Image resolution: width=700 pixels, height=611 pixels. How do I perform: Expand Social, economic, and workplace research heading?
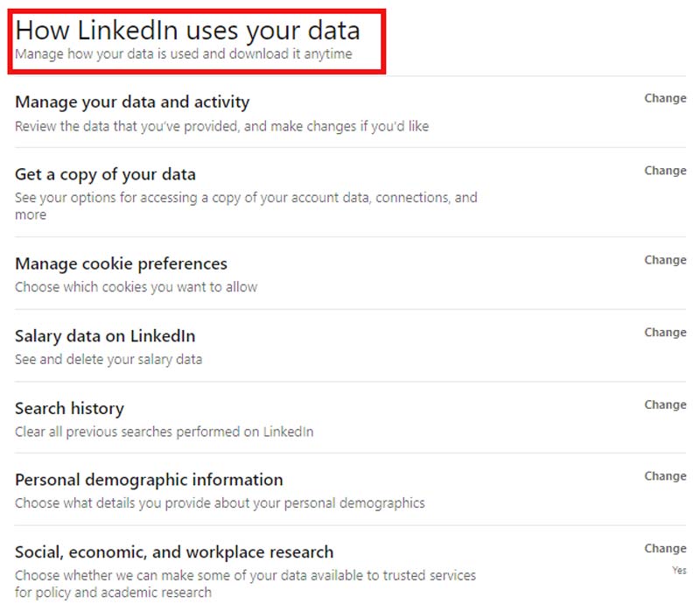tap(174, 552)
